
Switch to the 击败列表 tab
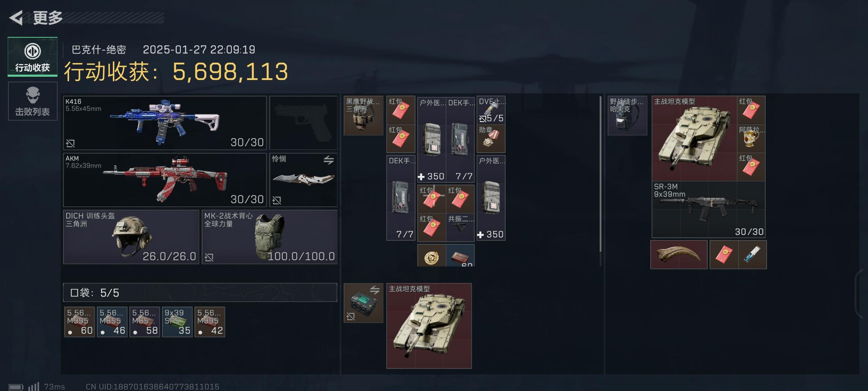(33, 101)
